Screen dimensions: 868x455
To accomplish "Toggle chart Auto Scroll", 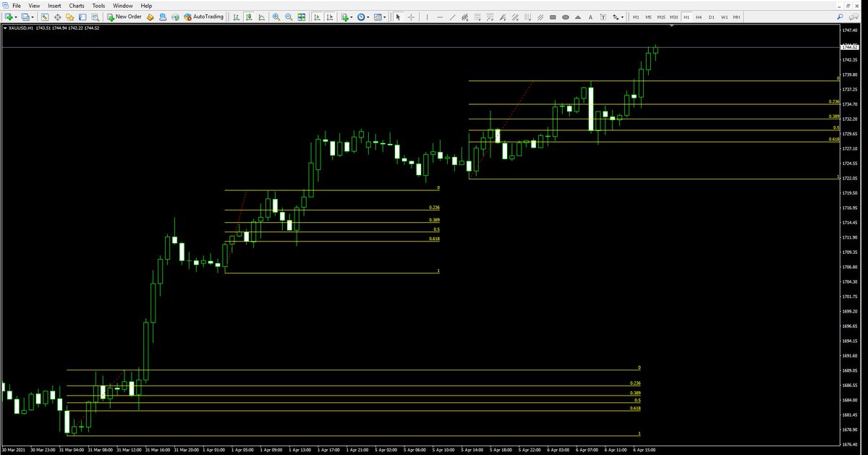I will tap(317, 17).
